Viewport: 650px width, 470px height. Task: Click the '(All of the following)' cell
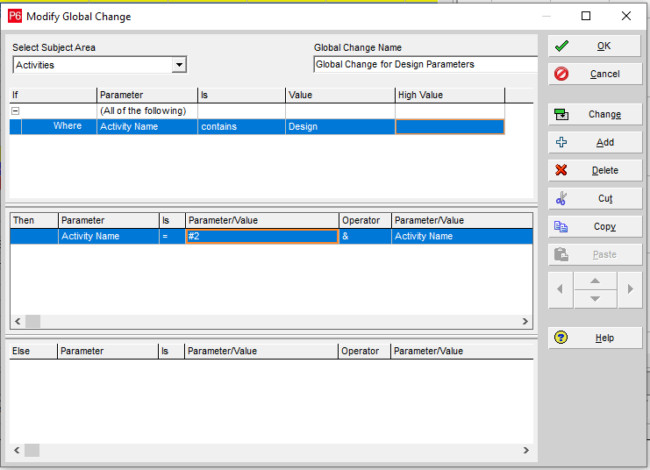pyautogui.click(x=147, y=111)
